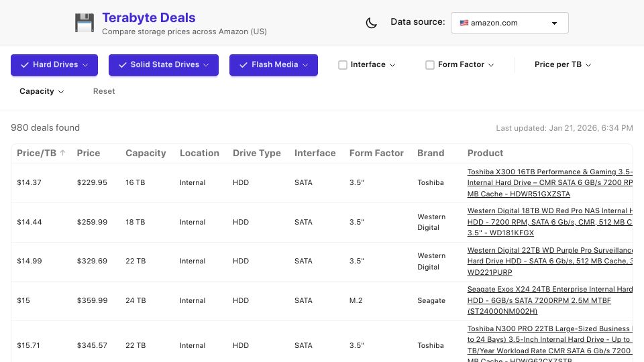Sort by the Form Factor column header
Viewport: 644px width, 362px height.
[x=376, y=153]
